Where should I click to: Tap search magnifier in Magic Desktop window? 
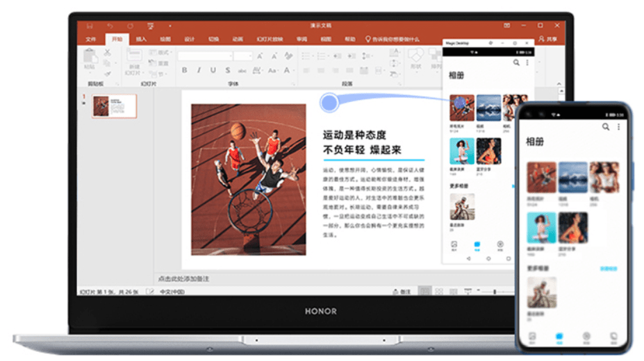[516, 62]
